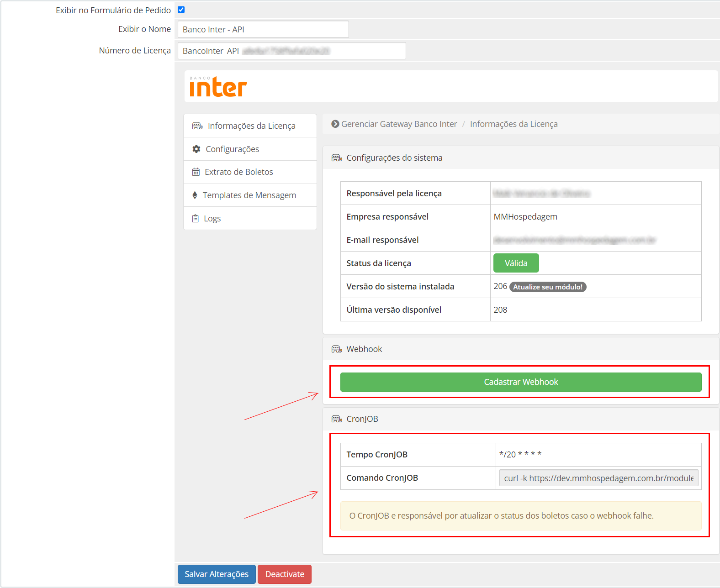Click the CronJOB section header icon
The height and width of the screenshot is (588, 720).
click(337, 419)
